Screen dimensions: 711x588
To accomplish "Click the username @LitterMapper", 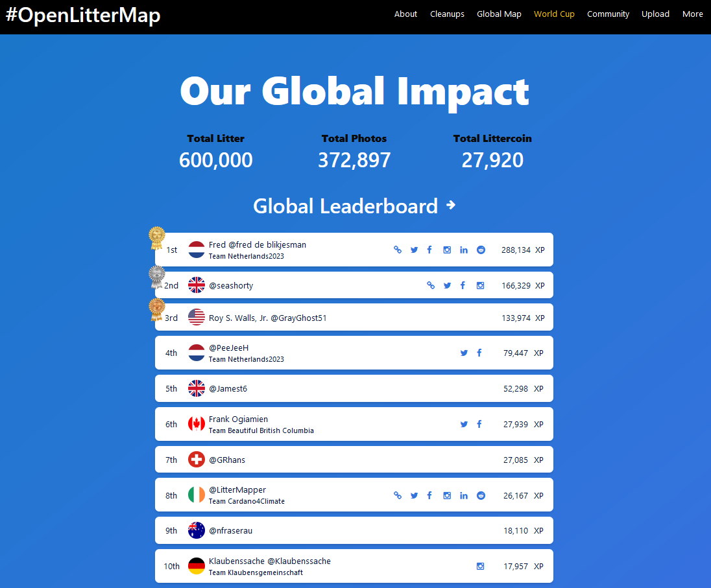I will (x=237, y=489).
